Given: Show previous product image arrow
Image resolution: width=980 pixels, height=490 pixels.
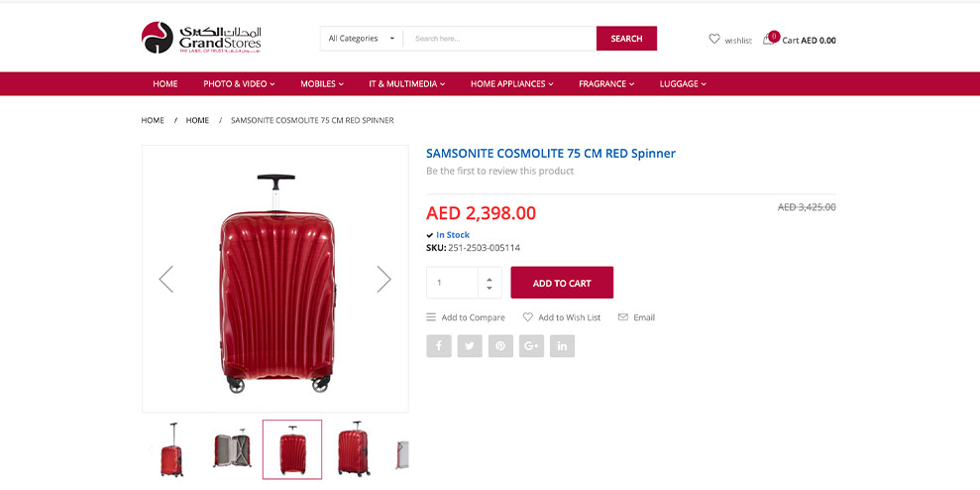Looking at the screenshot, I should pos(166,279).
